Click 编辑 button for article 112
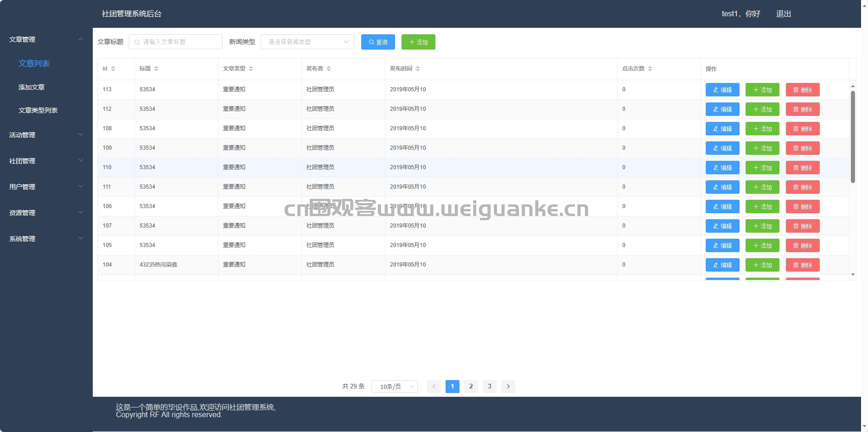Viewport: 868px width, 432px height. pyautogui.click(x=722, y=109)
